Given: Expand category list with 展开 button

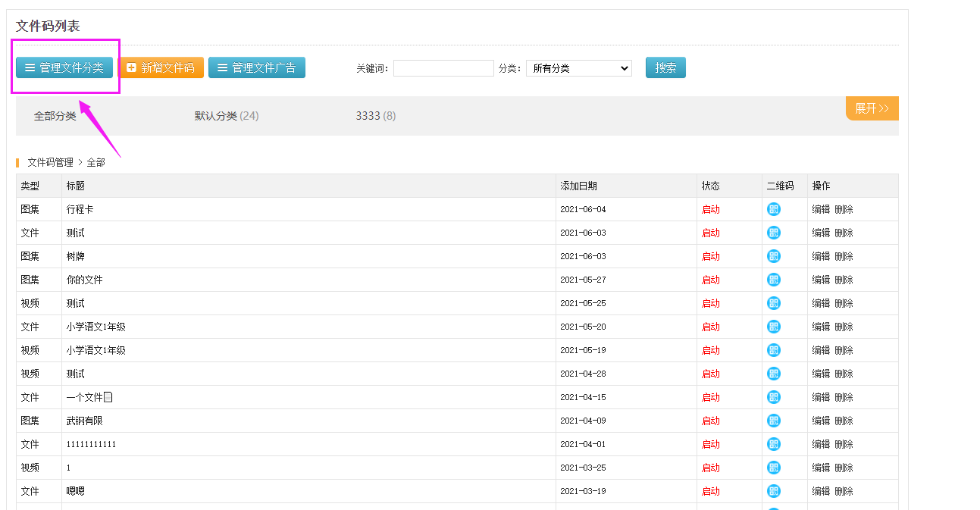Looking at the screenshot, I should coord(872,108).
